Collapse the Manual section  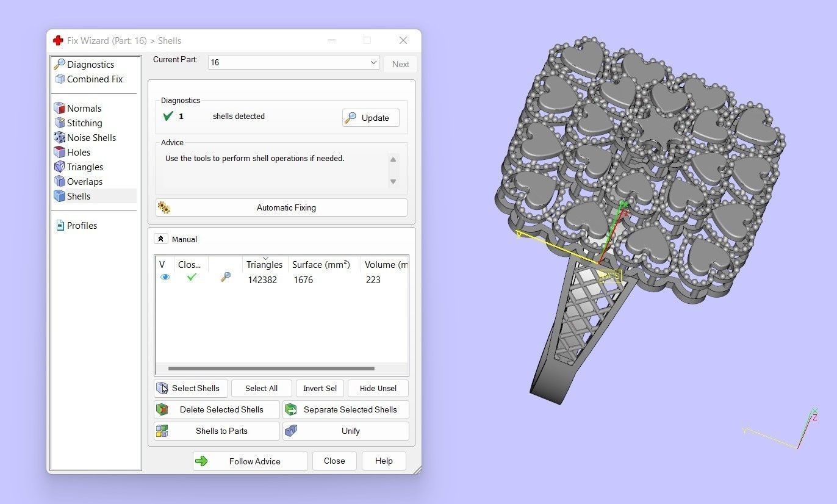pos(161,239)
